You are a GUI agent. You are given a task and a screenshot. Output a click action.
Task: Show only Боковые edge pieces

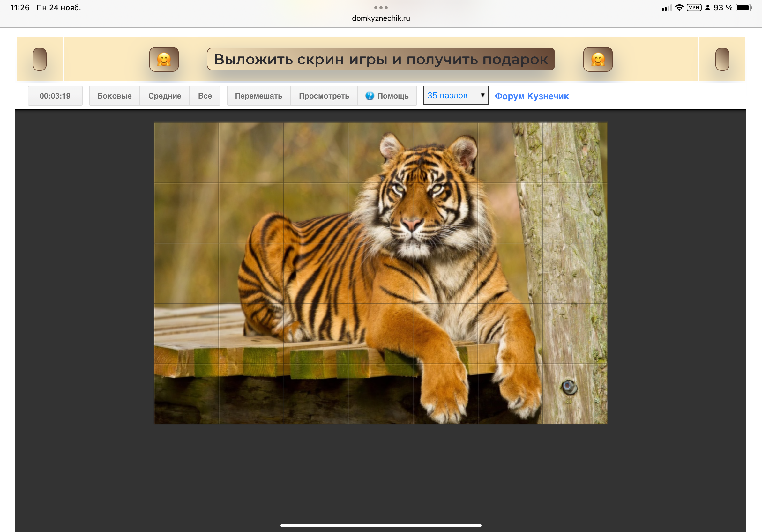pos(114,96)
